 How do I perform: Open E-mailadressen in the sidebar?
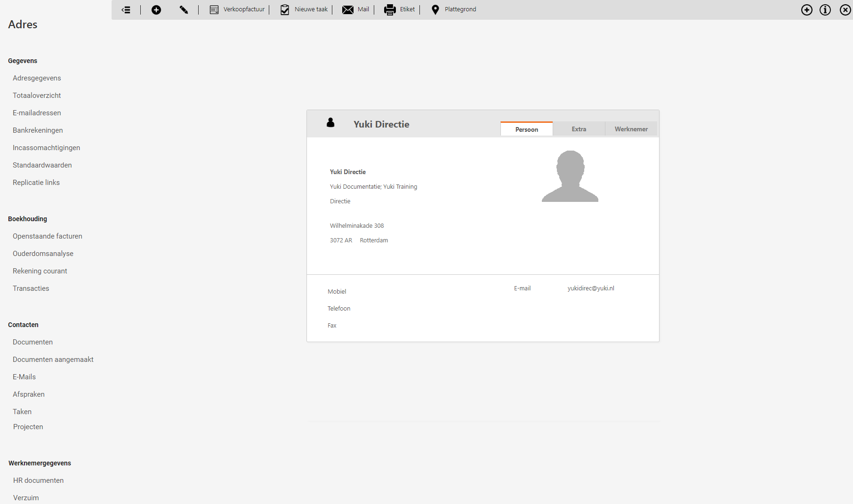(x=37, y=113)
